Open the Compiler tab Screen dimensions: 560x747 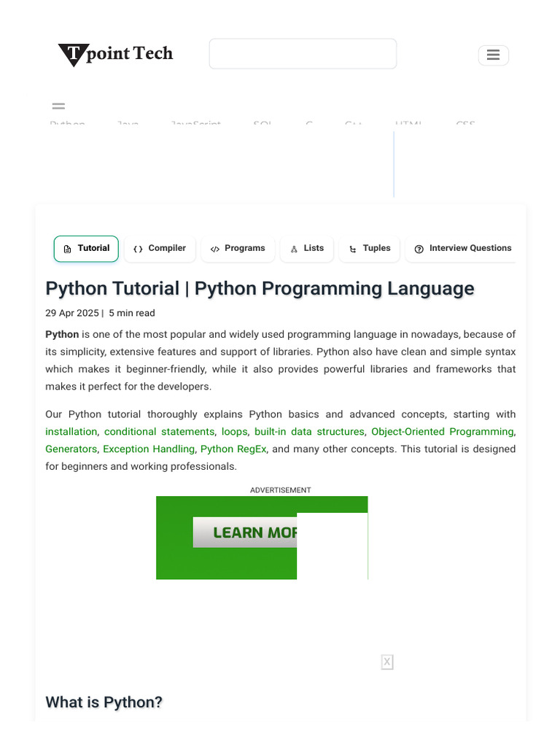click(160, 249)
